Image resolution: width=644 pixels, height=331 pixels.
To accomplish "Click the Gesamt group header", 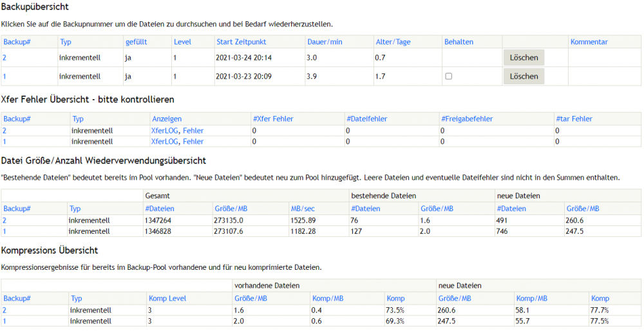I will (x=157, y=196).
